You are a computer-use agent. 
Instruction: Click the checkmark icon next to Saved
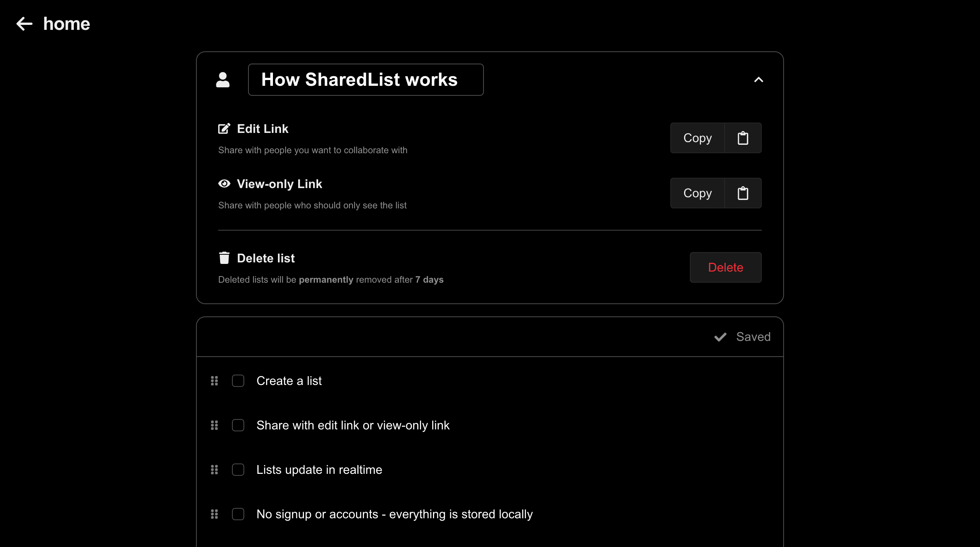[x=720, y=337]
